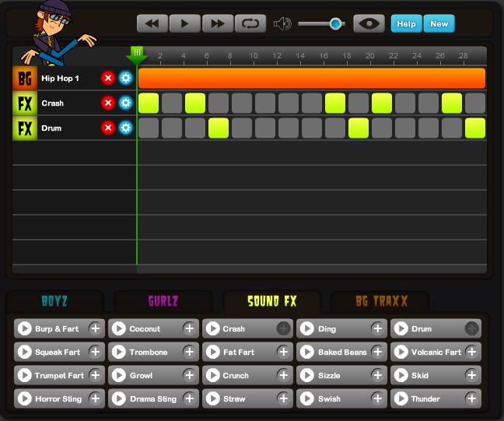Mute sound with the speaker icon

click(x=282, y=24)
